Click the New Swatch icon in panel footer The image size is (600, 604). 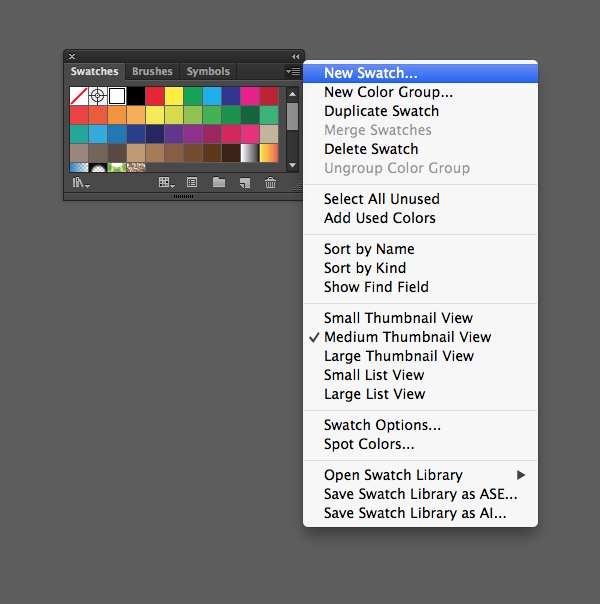point(244,183)
